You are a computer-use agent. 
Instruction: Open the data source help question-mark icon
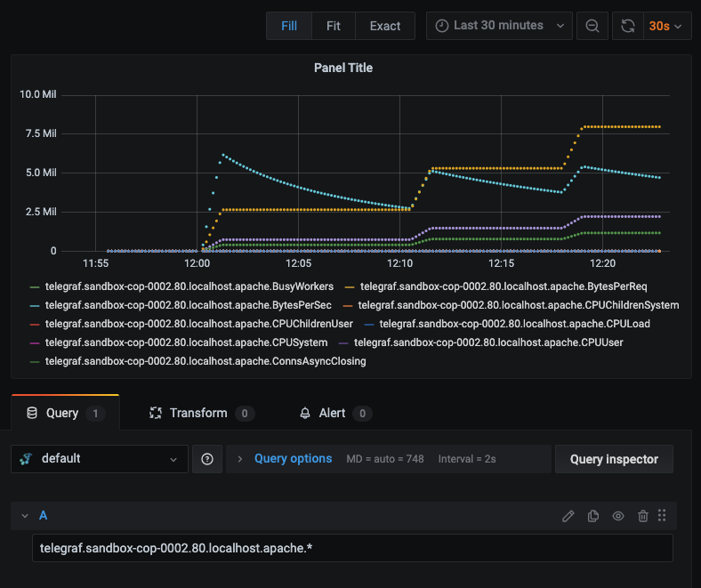coord(207,459)
